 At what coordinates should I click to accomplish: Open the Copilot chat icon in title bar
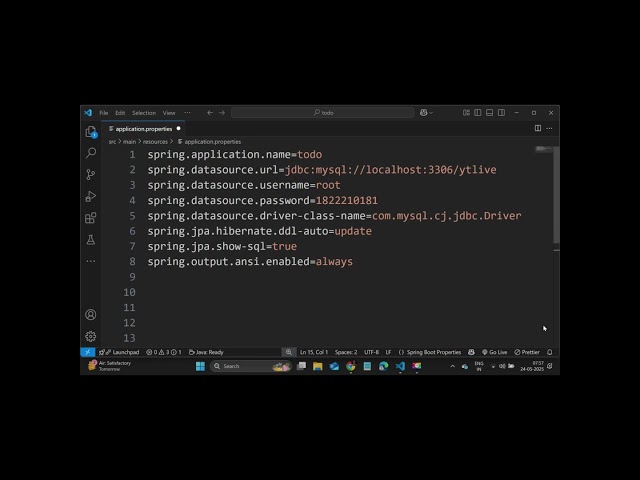point(424,113)
